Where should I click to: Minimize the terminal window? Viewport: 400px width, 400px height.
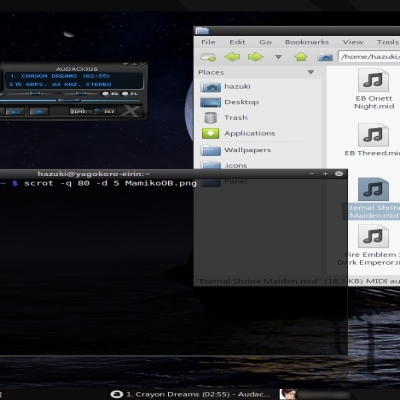[x=312, y=174]
